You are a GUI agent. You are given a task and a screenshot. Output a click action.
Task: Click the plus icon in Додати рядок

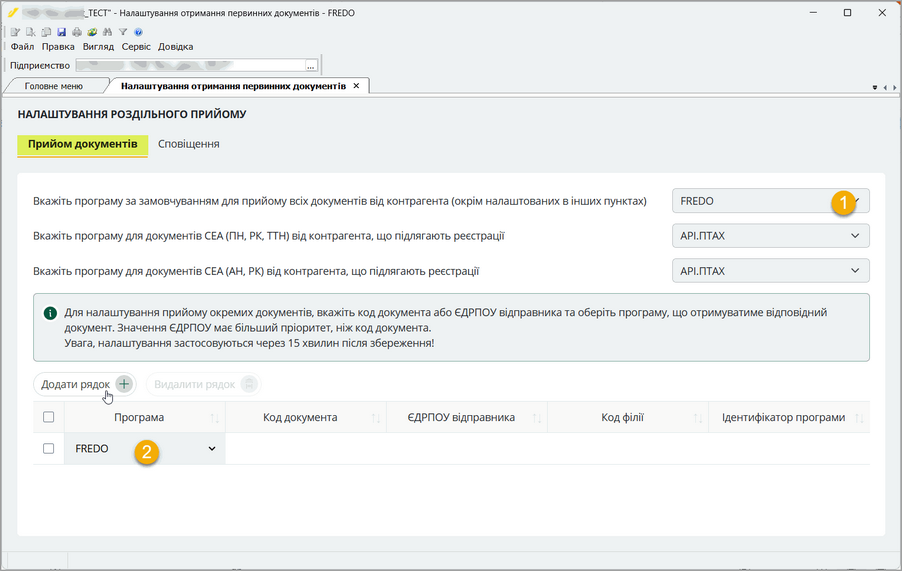[124, 384]
